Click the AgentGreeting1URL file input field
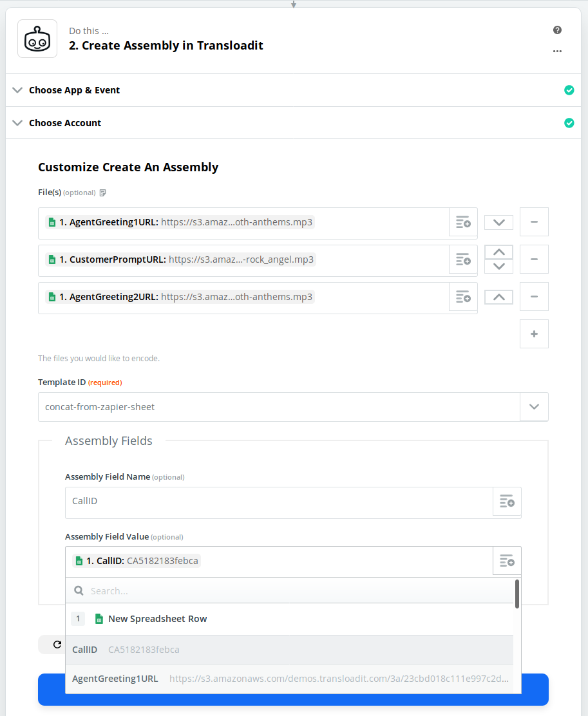The image size is (588, 716). (243, 223)
